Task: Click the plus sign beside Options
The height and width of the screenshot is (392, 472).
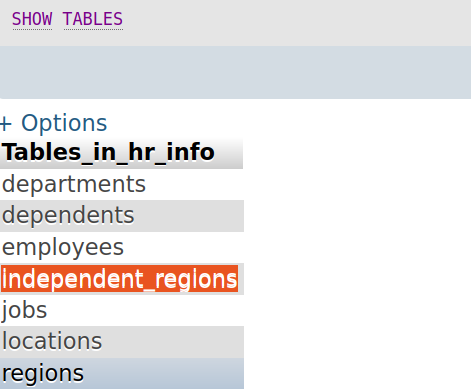Action: pos(6,124)
